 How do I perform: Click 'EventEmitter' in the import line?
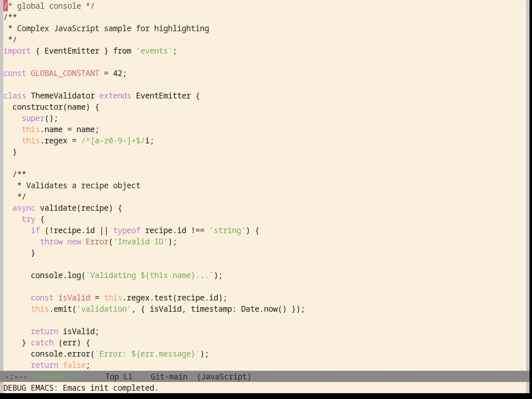(x=72, y=51)
